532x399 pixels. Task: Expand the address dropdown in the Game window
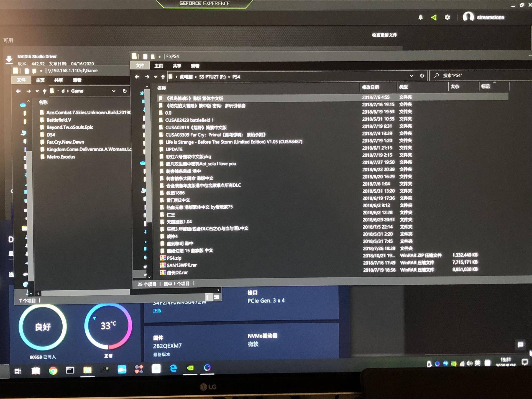[x=114, y=91]
